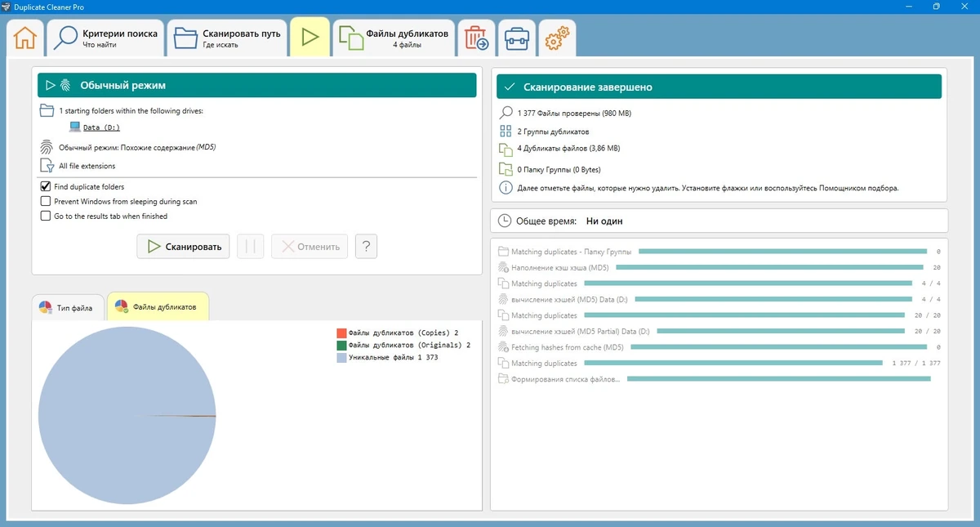The width and height of the screenshot is (980, 527).
Task: Click the pause scan button
Action: pyautogui.click(x=250, y=247)
